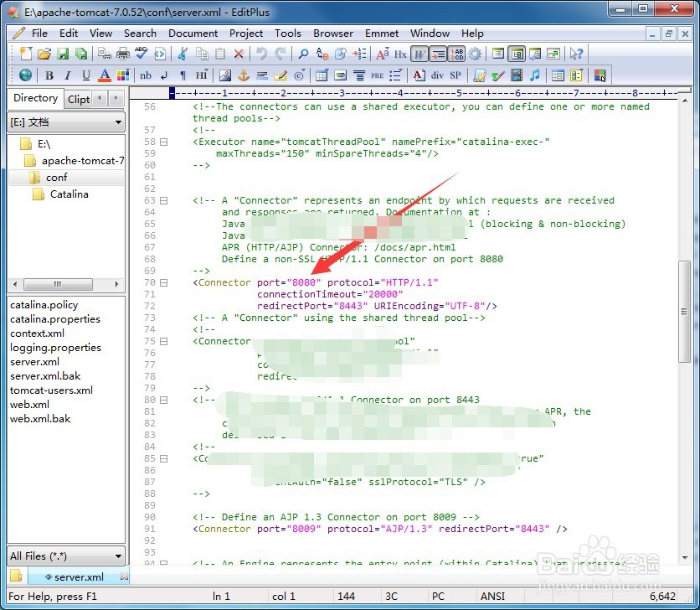Insert image using the picture icon
Viewport: 700px width, 610px height.
[x=225, y=75]
